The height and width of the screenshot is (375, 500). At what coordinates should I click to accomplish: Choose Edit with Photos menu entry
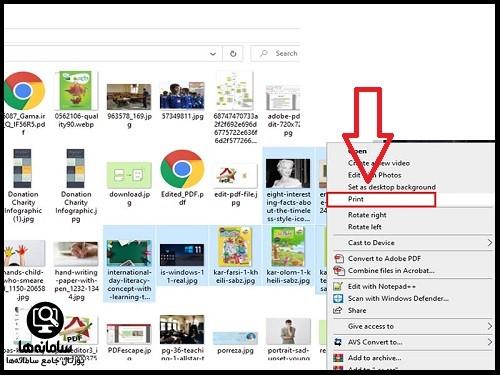(375, 175)
